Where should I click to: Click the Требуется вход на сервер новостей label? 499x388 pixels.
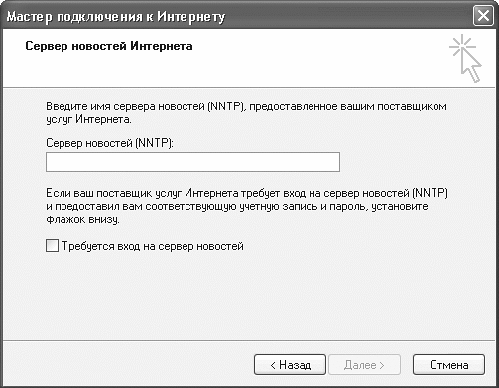click(153, 247)
